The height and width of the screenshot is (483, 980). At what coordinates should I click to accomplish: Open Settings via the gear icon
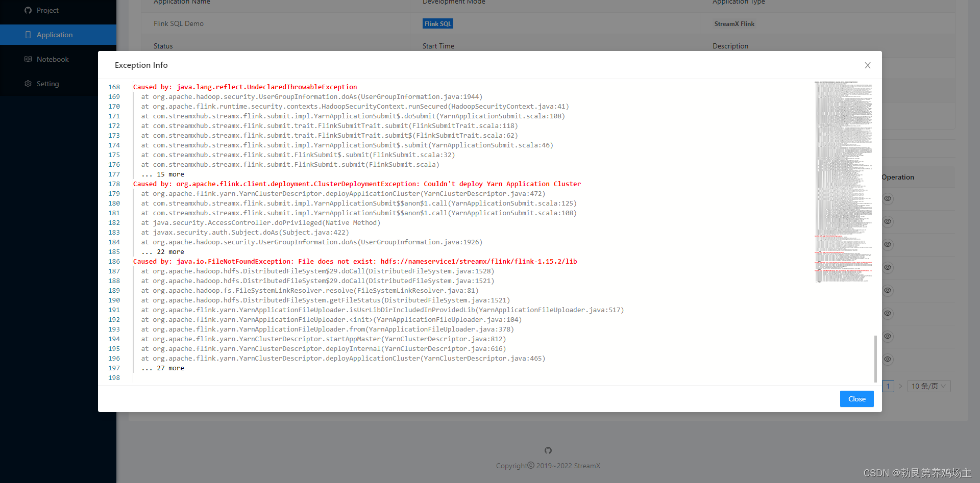coord(28,84)
